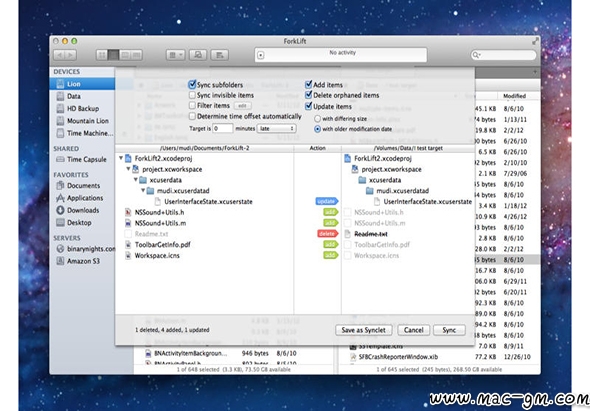Screen dimensions: 590x411
Task: Collapse xcuserdata folder in source tree
Action: point(136,180)
